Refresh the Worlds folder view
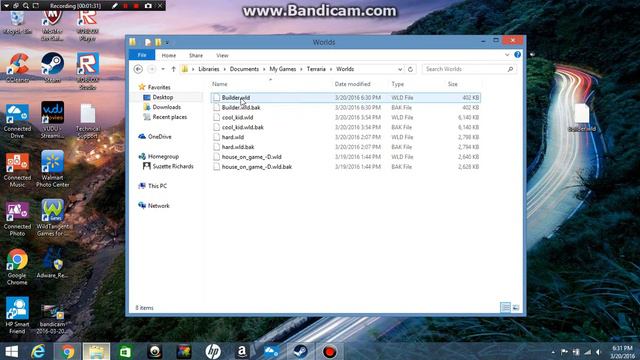The width and height of the screenshot is (640, 360). (x=410, y=69)
